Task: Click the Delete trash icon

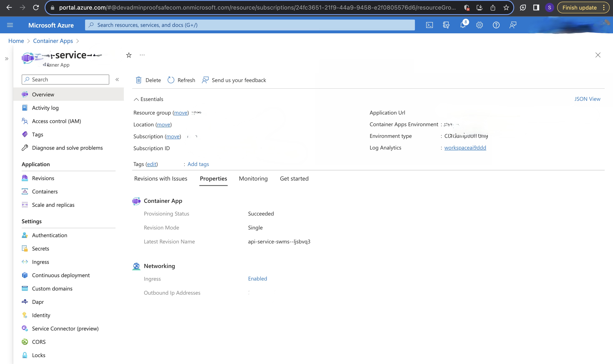Action: [139, 80]
